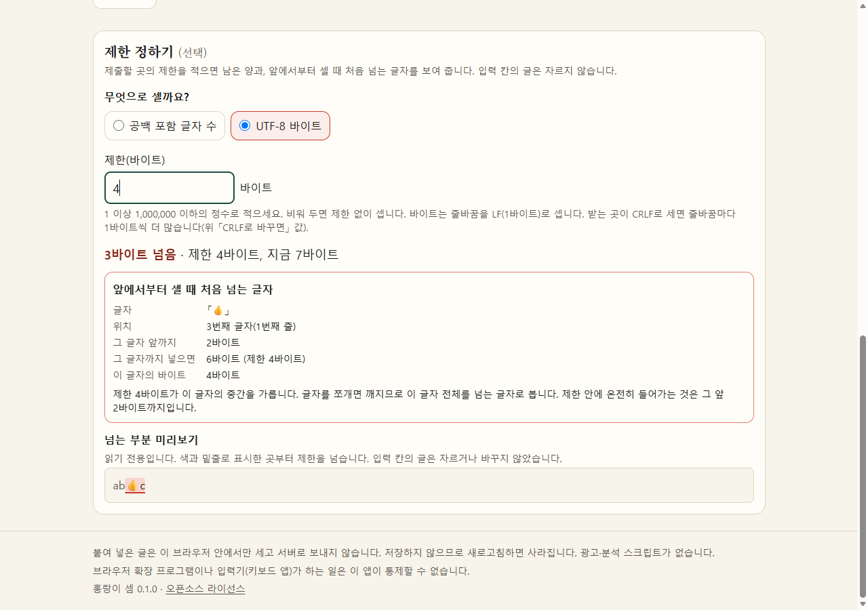Screen dimensions: 868x610
Task: Select the UTF-8 바이트 radio option
Action: pos(280,125)
